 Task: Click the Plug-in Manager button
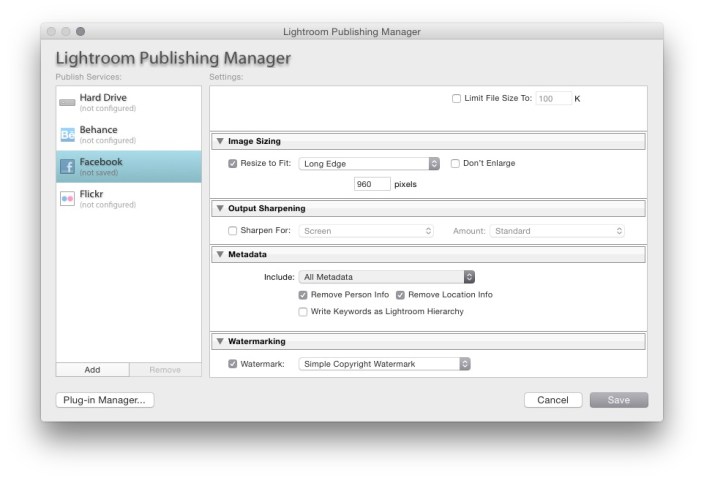pos(105,400)
